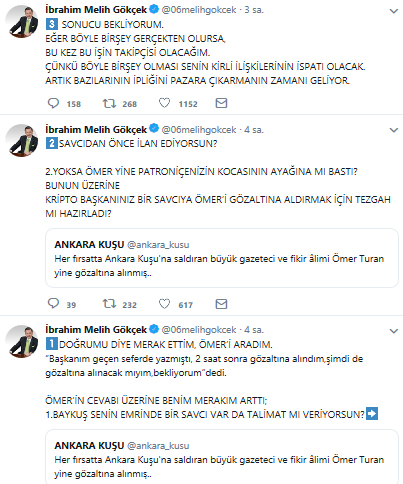Click the @06melihgokcek handle in the second tweet

click(199, 130)
